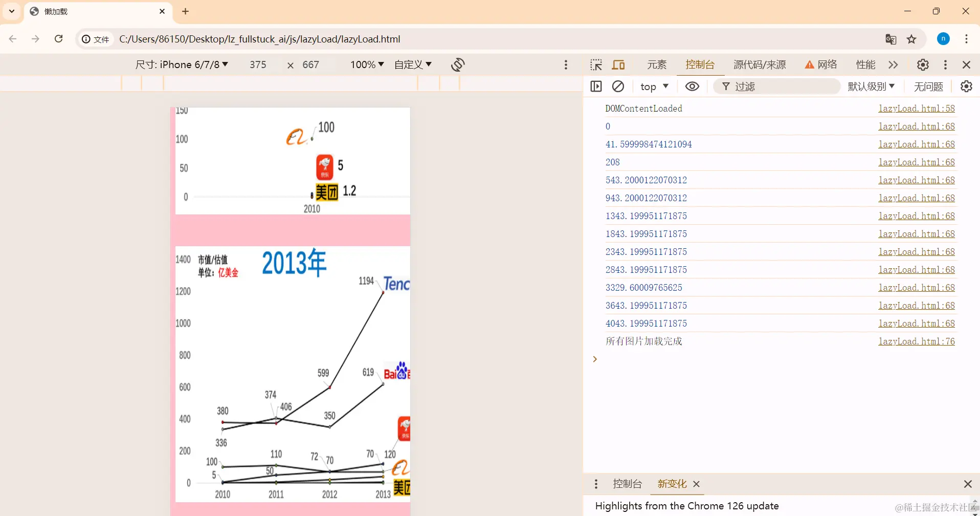
Task: Click the 2013年 chart image
Action: pyautogui.click(x=293, y=374)
